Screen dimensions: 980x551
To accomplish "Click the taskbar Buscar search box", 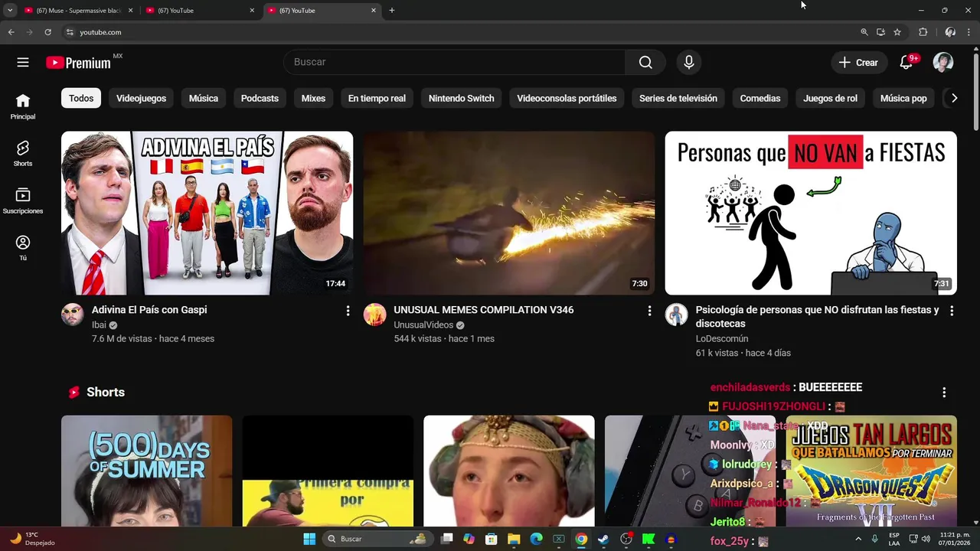I will (x=377, y=539).
